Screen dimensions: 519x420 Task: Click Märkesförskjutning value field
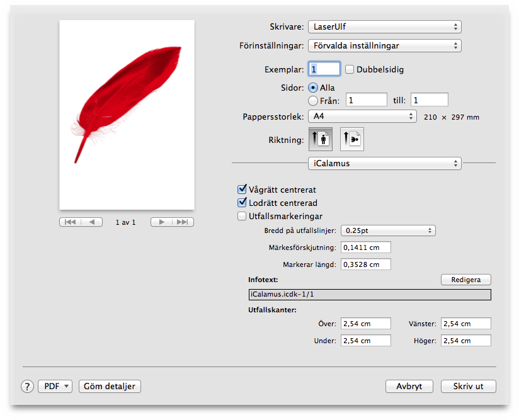[x=366, y=247]
